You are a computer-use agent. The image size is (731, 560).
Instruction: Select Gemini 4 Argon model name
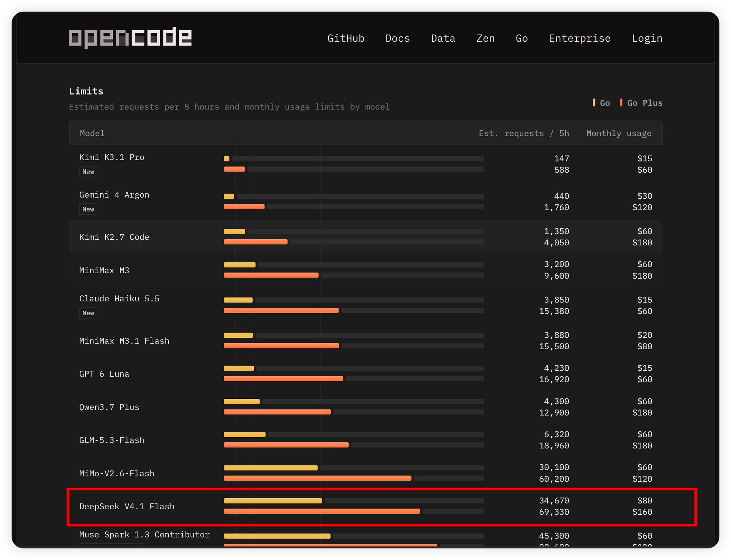point(114,195)
